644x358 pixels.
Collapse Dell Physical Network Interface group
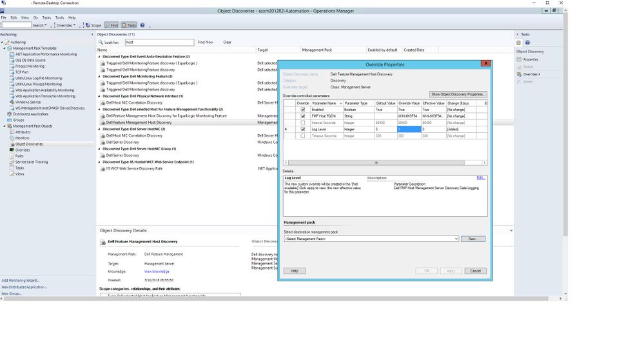[99, 96]
